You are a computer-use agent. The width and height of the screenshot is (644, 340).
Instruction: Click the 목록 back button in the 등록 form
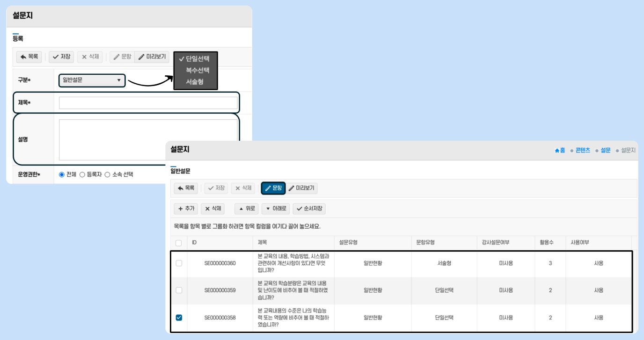[29, 57]
